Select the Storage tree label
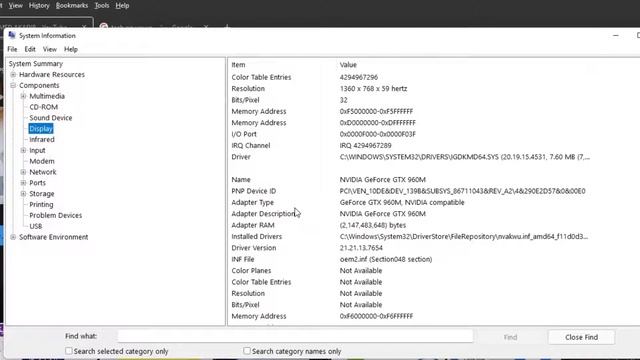Screen dimensions: 640x360 [x=42, y=194]
